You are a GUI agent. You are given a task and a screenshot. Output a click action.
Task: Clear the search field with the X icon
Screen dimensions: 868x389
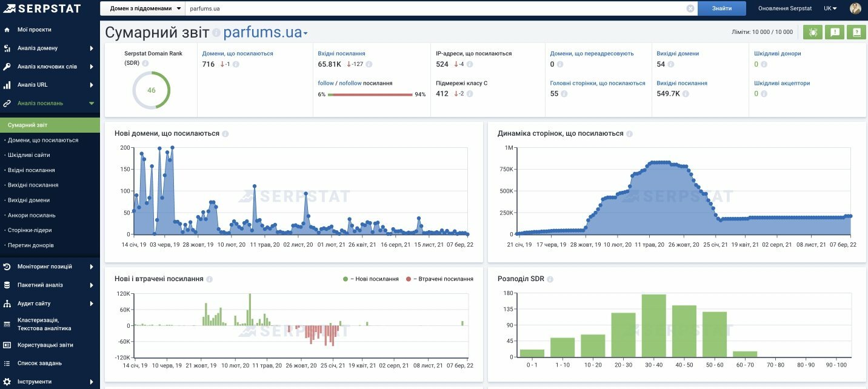point(690,8)
